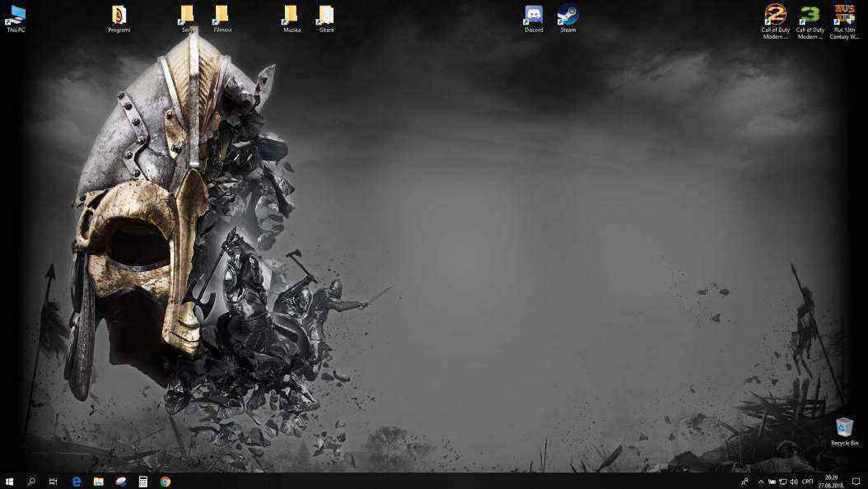Select the Call of Duty Modern Warfare 3 icon
Screen dimensions: 868x489
click(x=810, y=22)
